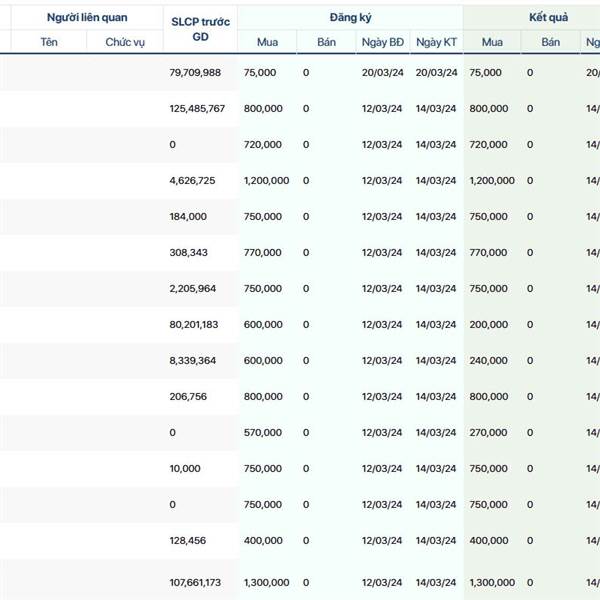Click registered buy value 400,000
Viewport: 600px width, 600px height.
[263, 540]
